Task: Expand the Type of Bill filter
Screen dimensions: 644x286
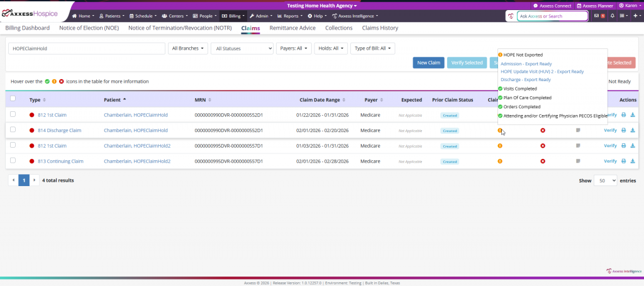Action: pyautogui.click(x=372, y=48)
